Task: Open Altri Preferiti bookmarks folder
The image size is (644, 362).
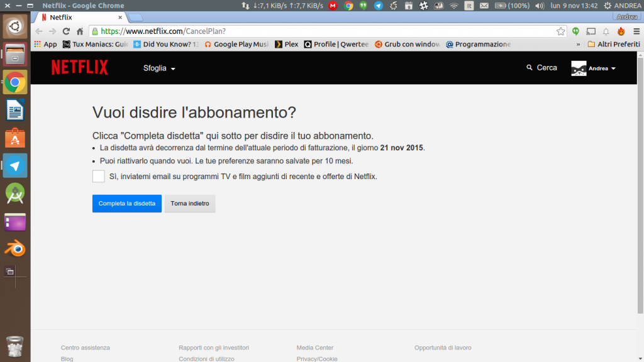Action: (x=614, y=45)
